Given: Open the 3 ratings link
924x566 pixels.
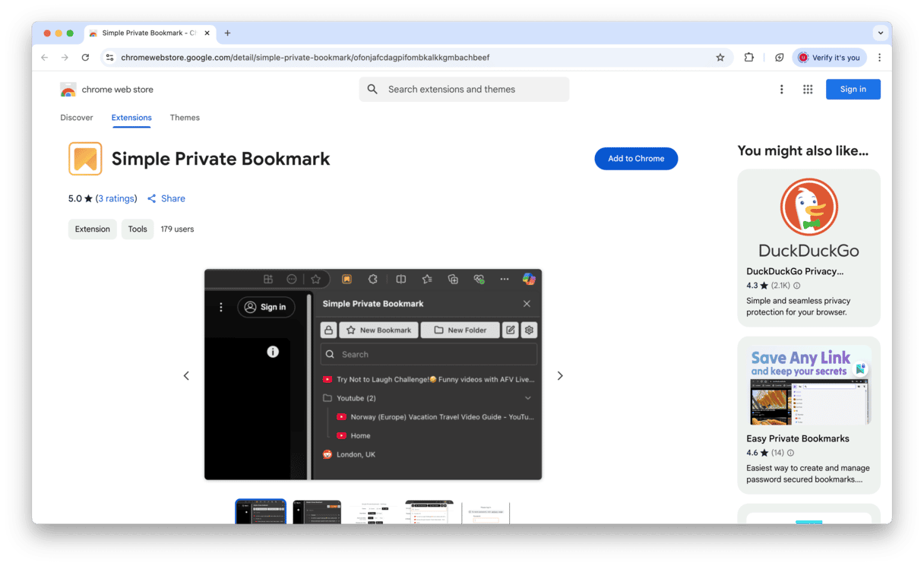Looking at the screenshot, I should click(116, 198).
